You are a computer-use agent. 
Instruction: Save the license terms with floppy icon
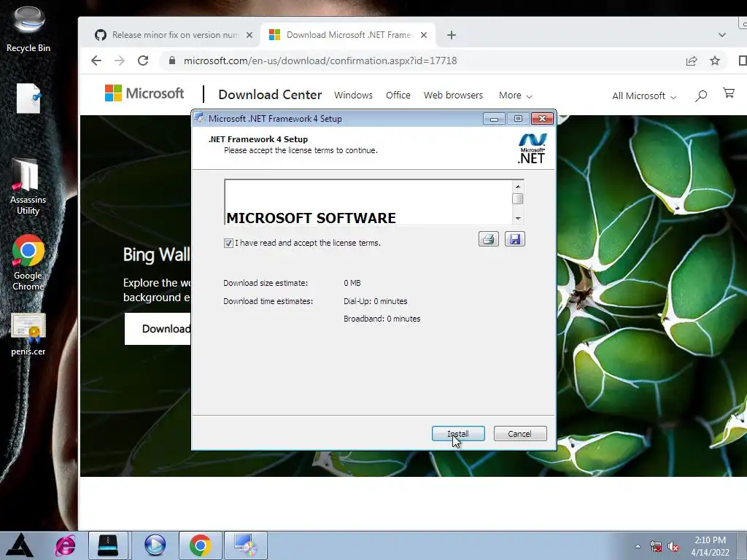coord(514,239)
